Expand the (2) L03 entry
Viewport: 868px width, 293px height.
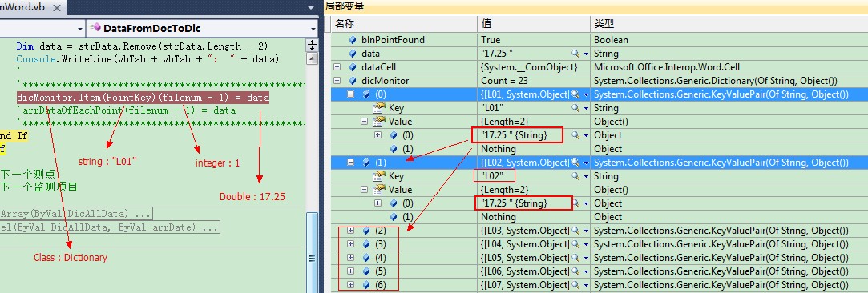[x=350, y=231]
